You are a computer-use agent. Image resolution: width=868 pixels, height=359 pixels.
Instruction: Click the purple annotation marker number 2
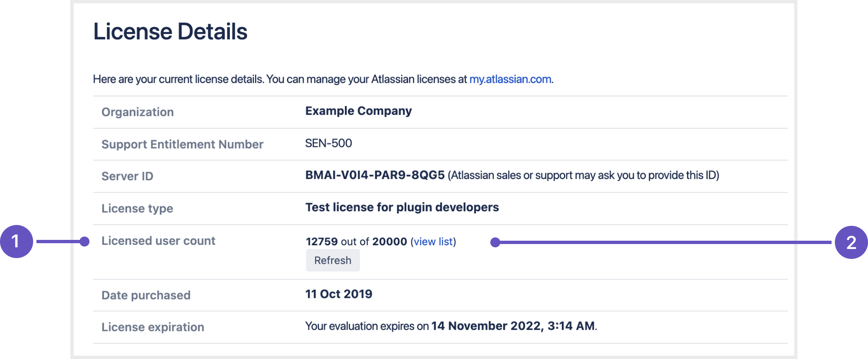click(851, 242)
